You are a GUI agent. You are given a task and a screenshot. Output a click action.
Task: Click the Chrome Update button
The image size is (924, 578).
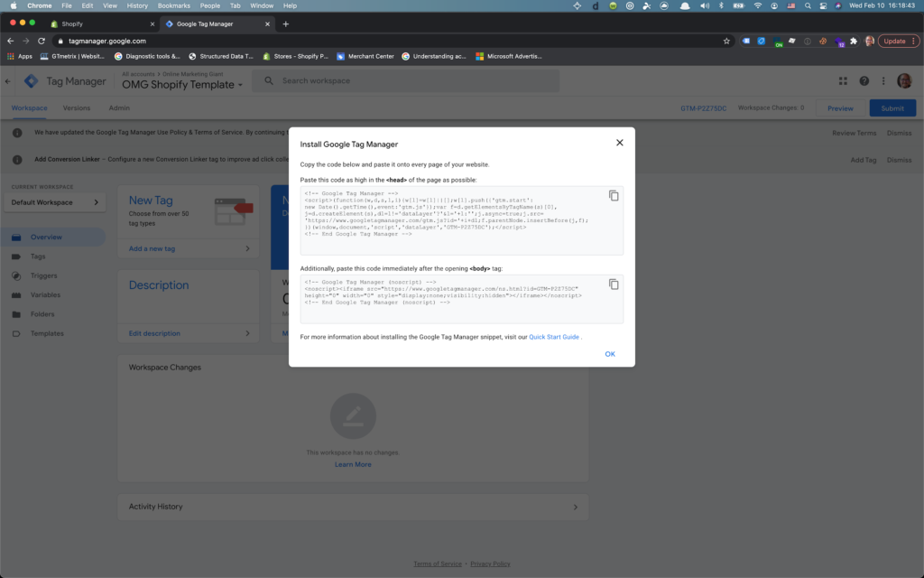[898, 41]
